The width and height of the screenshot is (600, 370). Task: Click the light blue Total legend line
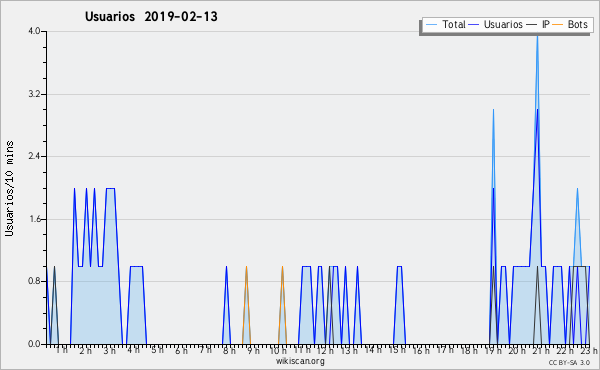[x=431, y=24]
